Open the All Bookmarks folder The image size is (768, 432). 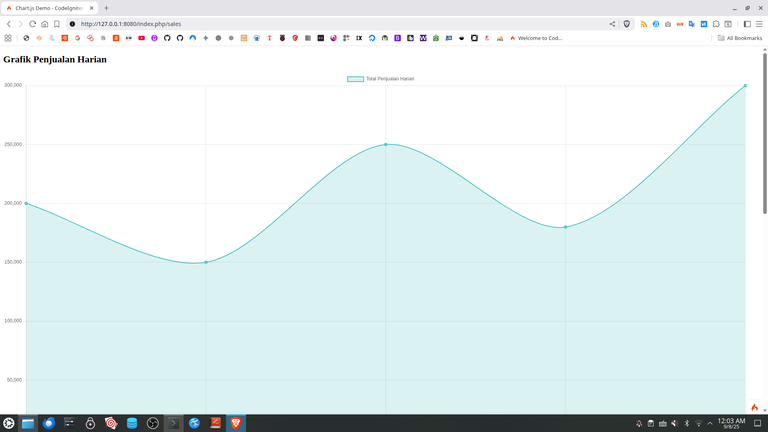pyautogui.click(x=740, y=38)
